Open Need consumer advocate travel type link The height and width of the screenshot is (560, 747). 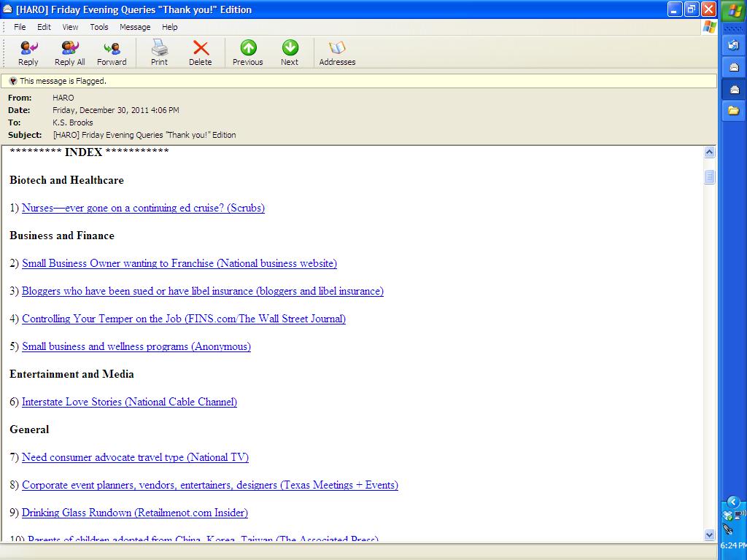pyautogui.click(x=135, y=457)
